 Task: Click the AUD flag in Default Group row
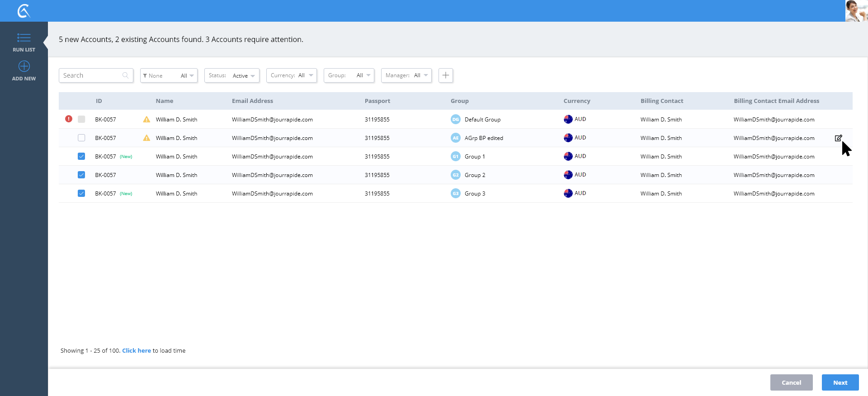click(x=568, y=119)
